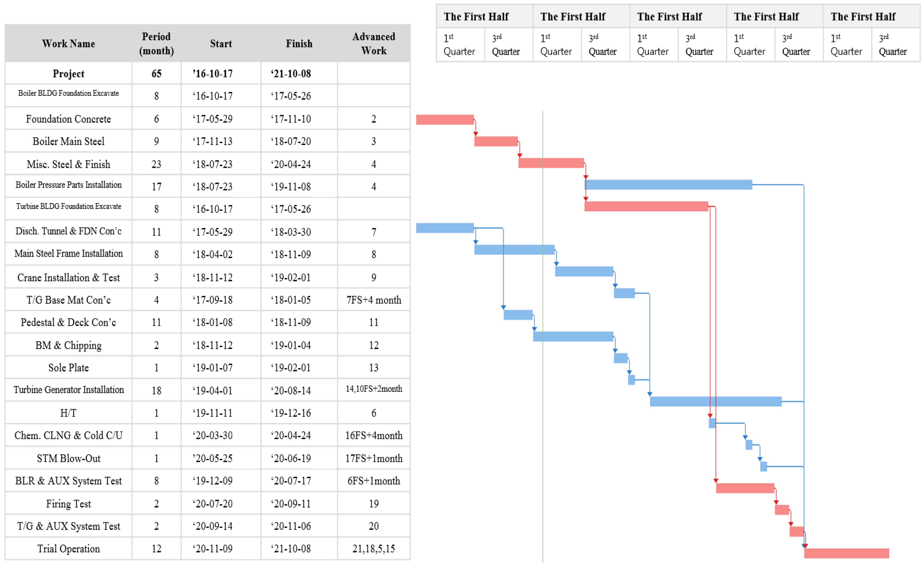The width and height of the screenshot is (924, 563).
Task: Click the "H/T" task name cell
Action: (68, 413)
